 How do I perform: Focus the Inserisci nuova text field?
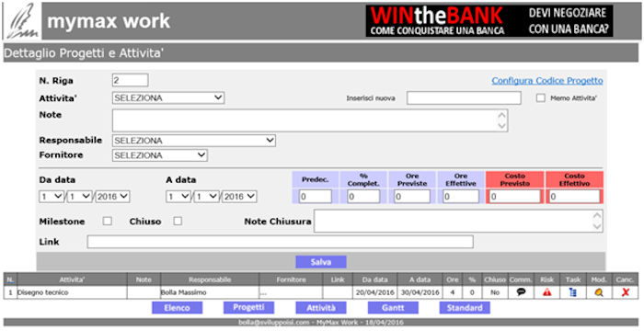(464, 98)
